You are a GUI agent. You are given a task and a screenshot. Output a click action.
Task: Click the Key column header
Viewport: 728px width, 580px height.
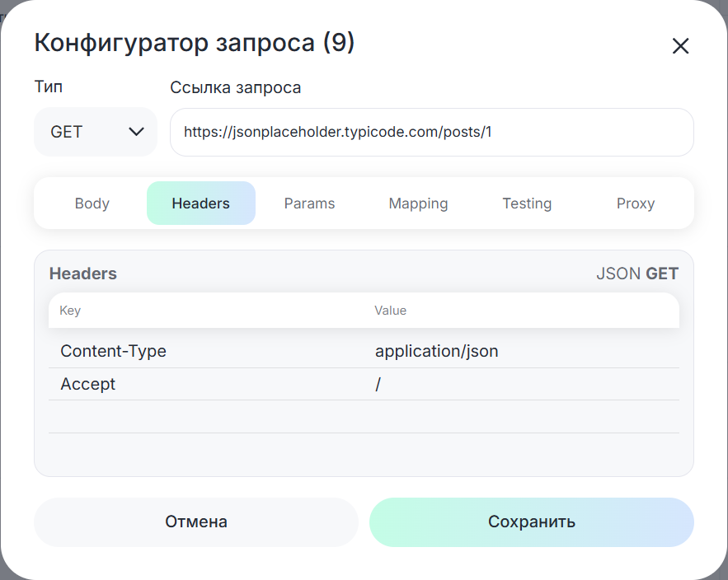[x=70, y=311]
